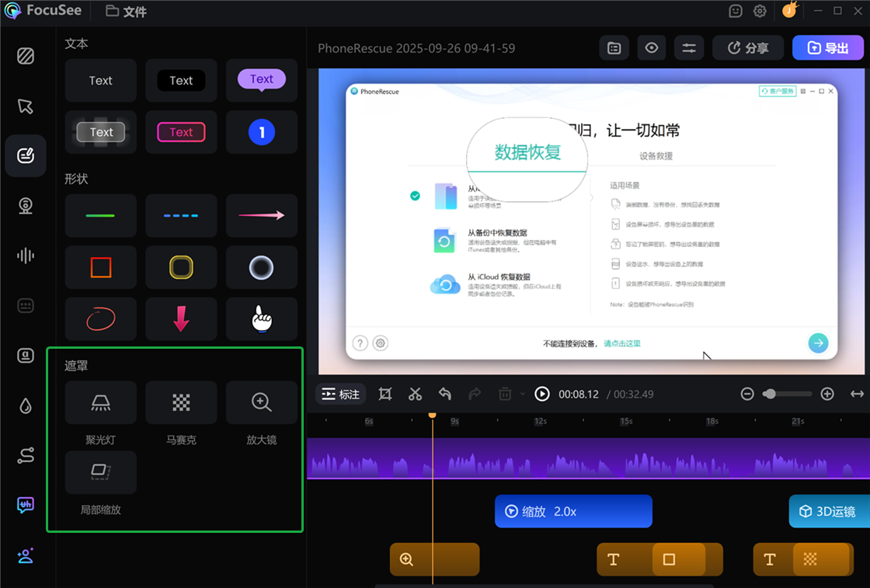Insert the yellow rounded square shape

click(181, 267)
